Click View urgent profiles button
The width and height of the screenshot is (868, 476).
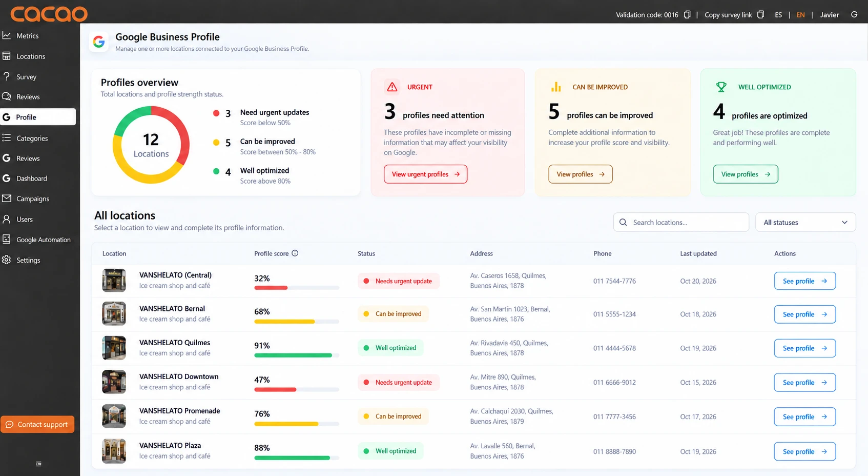coord(426,174)
